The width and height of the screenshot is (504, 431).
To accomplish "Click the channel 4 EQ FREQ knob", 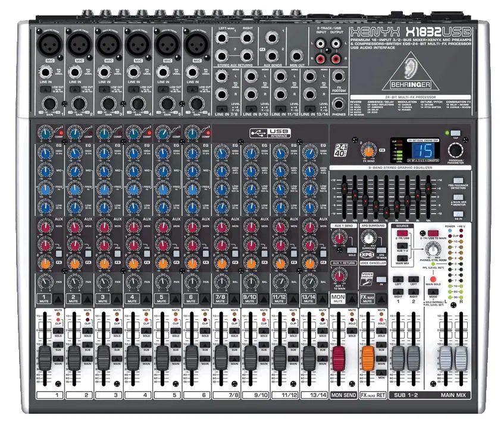I will pyautogui.click(x=134, y=189).
